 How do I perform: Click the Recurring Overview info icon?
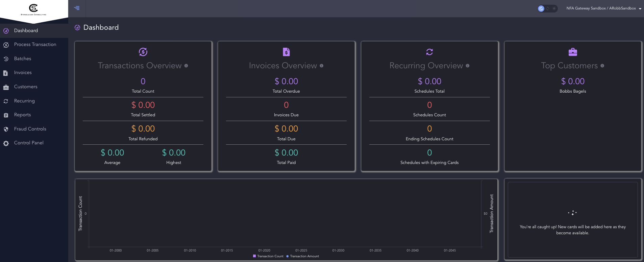pos(468,66)
